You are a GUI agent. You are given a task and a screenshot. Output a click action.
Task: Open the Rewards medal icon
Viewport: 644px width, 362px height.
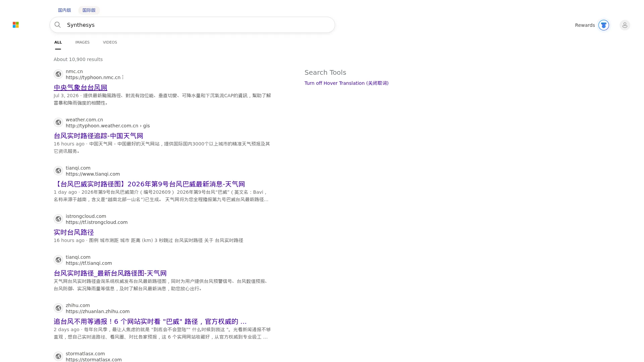point(603,25)
